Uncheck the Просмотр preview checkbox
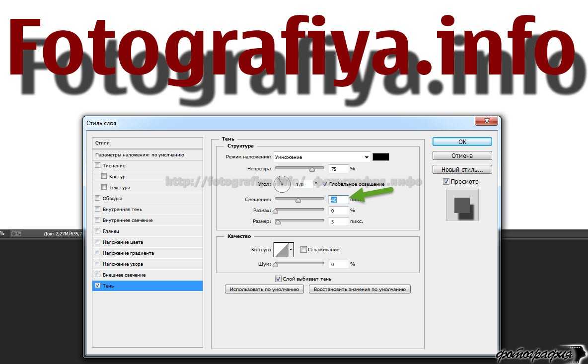 coord(446,182)
